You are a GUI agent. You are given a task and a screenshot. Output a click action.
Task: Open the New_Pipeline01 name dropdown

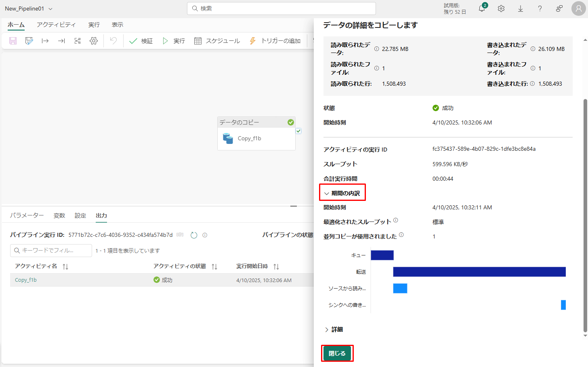(x=50, y=9)
